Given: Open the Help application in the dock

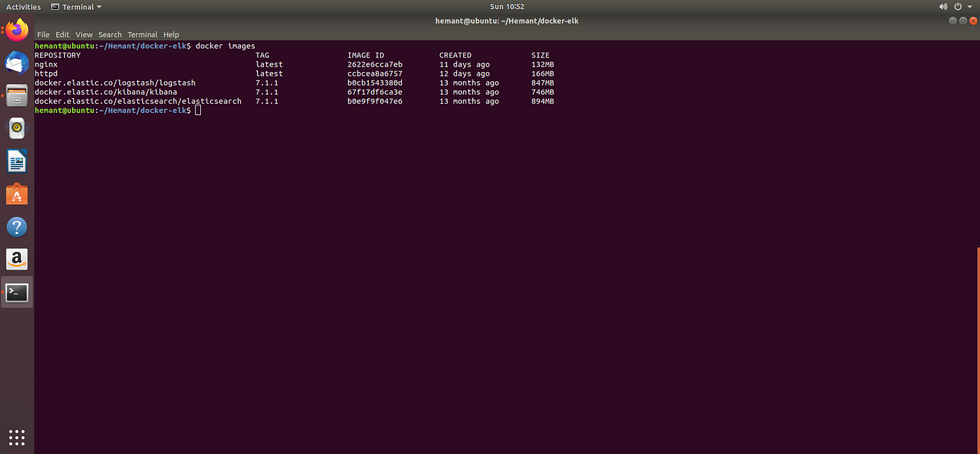Looking at the screenshot, I should [x=16, y=226].
